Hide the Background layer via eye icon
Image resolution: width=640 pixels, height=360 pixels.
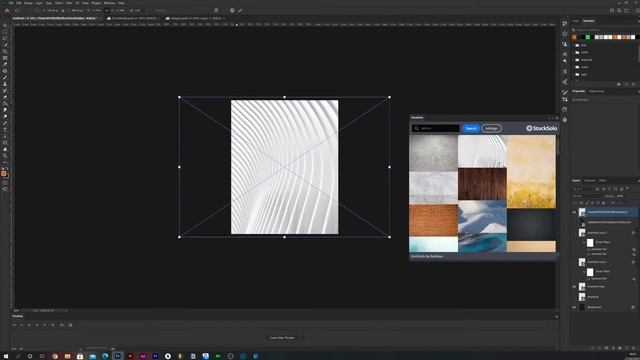[x=574, y=307]
